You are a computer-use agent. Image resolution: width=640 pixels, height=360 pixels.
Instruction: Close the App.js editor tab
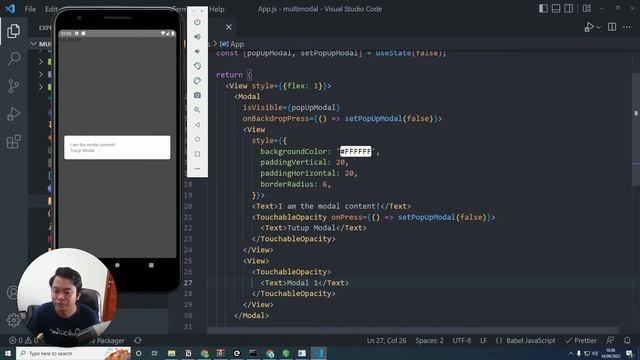229,27
